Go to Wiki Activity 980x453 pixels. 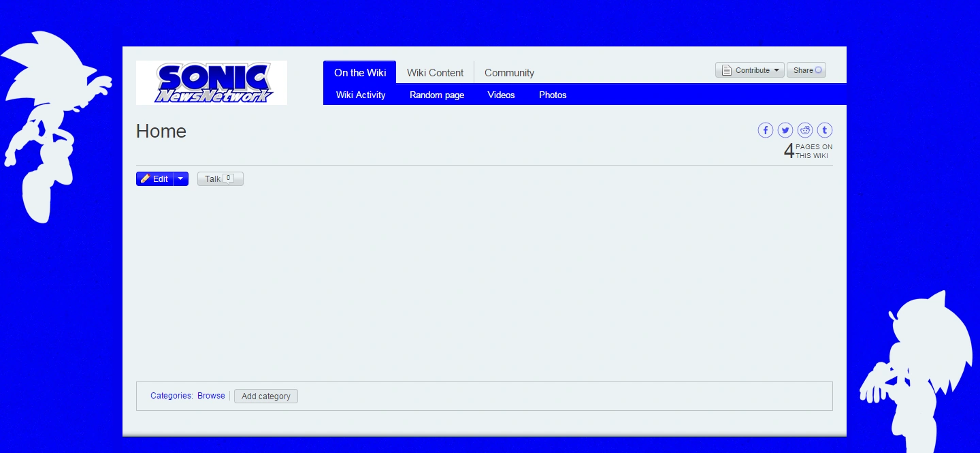click(x=361, y=95)
